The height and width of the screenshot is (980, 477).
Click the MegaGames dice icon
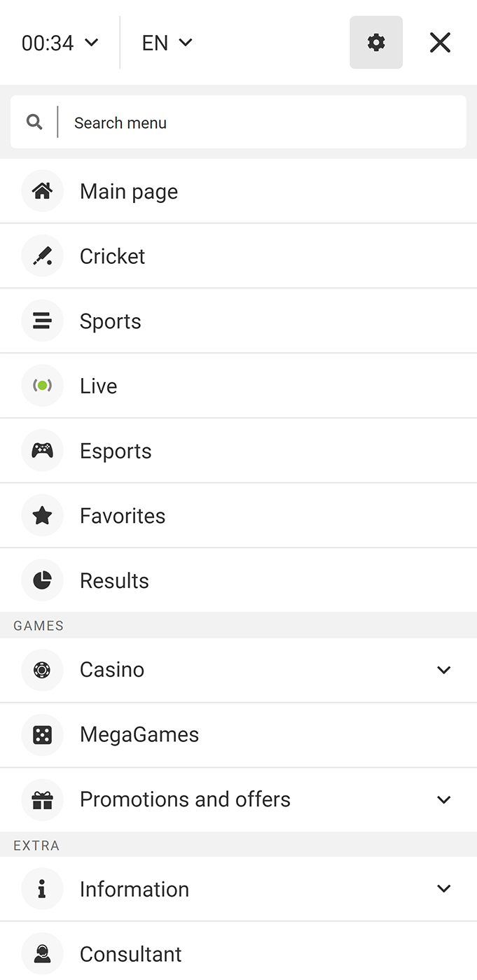[42, 734]
